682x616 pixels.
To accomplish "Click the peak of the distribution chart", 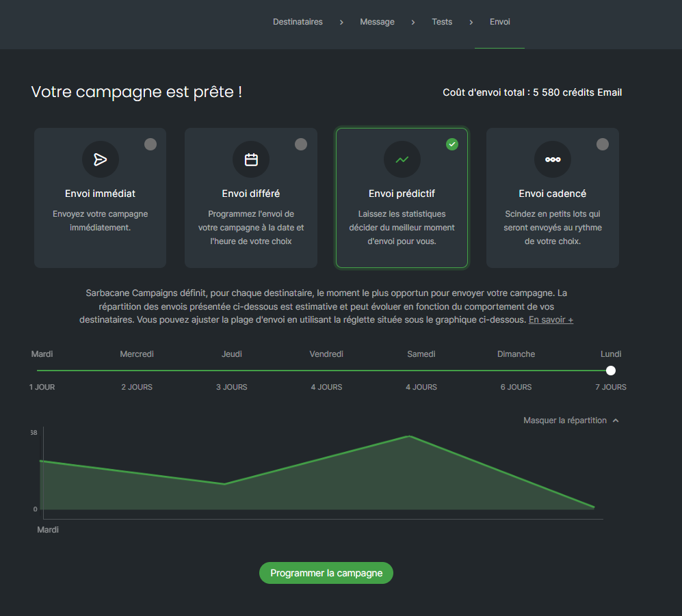I will point(409,436).
